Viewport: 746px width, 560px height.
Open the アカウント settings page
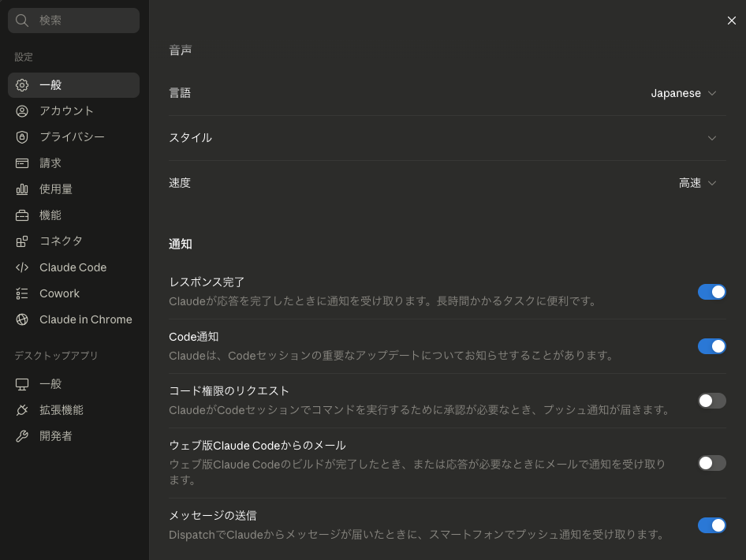(x=74, y=111)
